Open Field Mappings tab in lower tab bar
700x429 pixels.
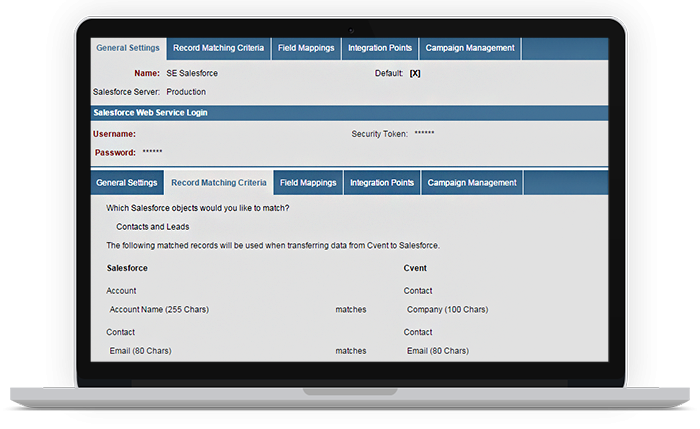coord(308,183)
